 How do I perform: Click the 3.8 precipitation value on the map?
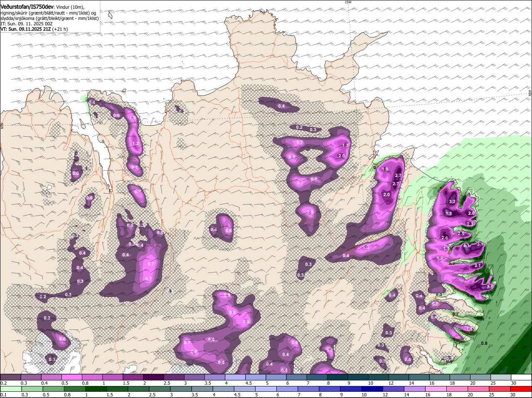click(490, 287)
